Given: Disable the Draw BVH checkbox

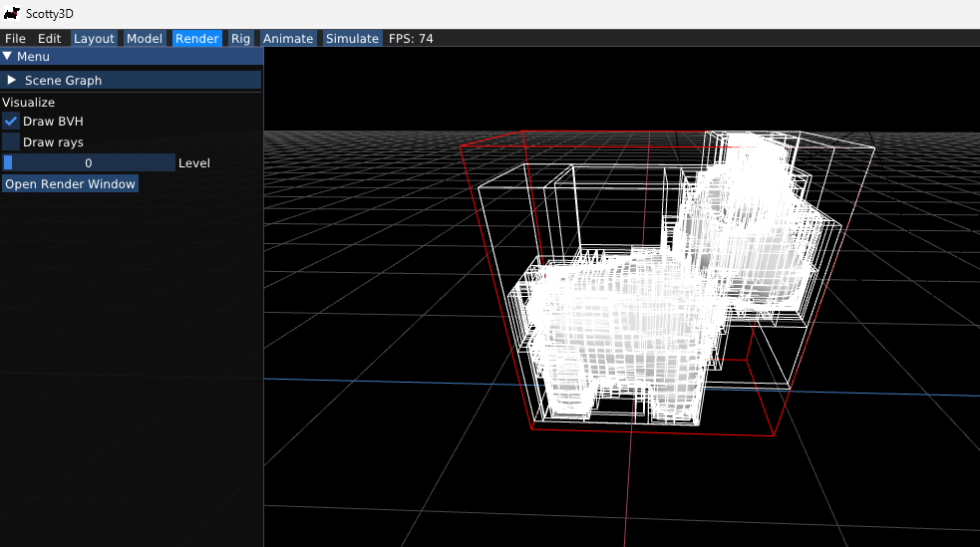Looking at the screenshot, I should coord(11,121).
